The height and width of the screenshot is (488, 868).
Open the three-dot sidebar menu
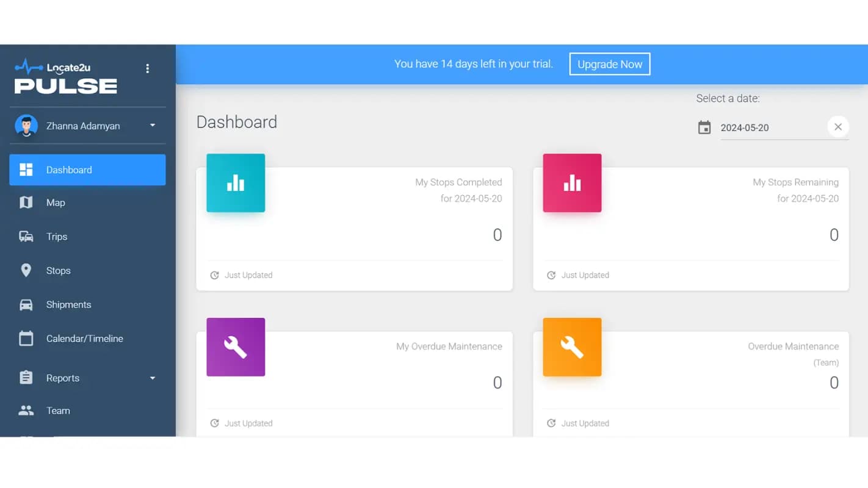pos(147,69)
